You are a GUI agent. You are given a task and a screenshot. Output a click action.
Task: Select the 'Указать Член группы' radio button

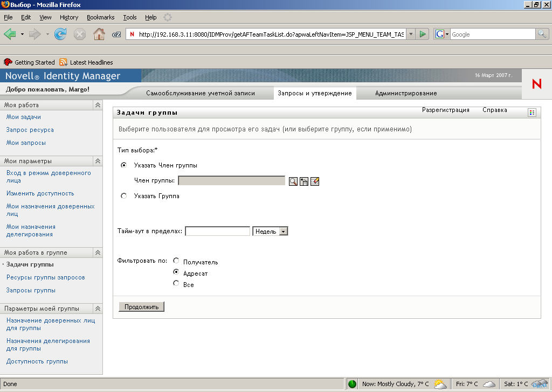point(123,165)
